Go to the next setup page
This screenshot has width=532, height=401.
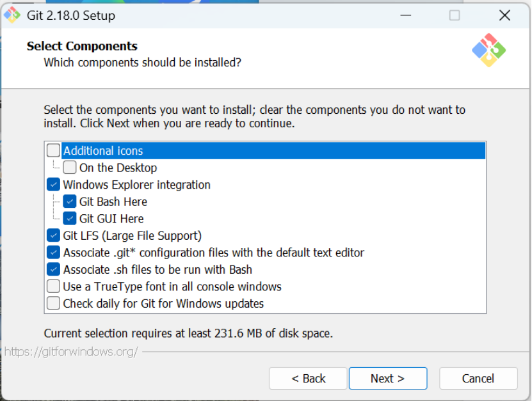click(388, 378)
